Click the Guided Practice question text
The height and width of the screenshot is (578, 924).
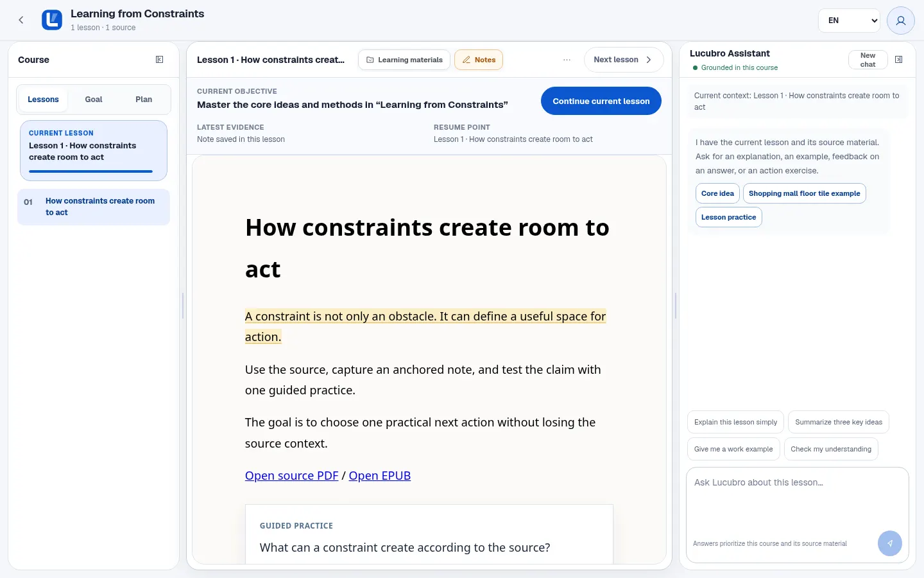click(405, 548)
